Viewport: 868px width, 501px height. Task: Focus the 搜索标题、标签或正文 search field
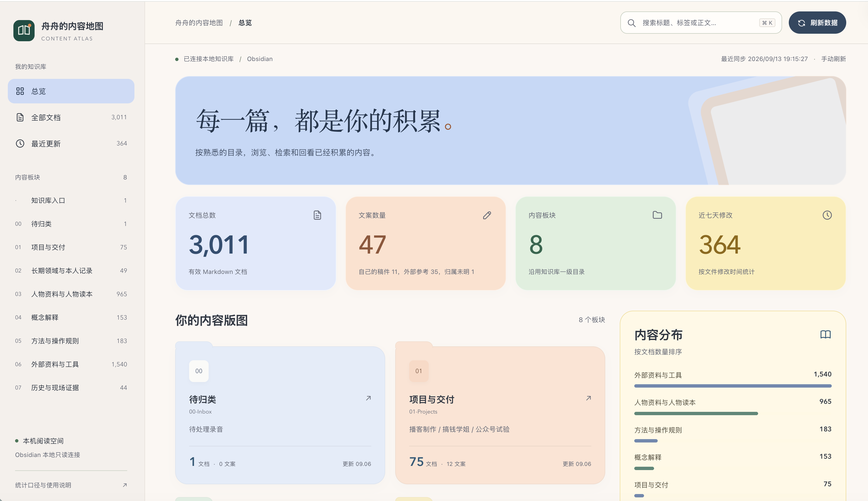(701, 23)
